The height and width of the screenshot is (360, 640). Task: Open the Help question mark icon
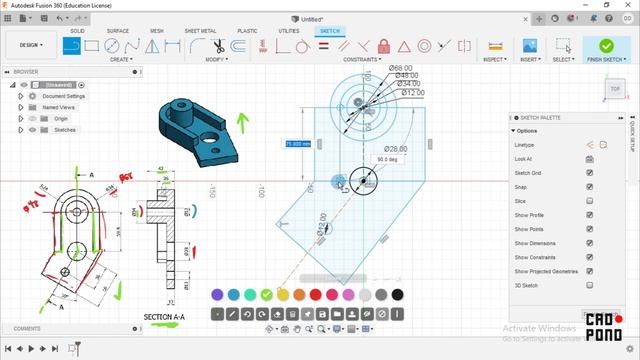point(609,18)
